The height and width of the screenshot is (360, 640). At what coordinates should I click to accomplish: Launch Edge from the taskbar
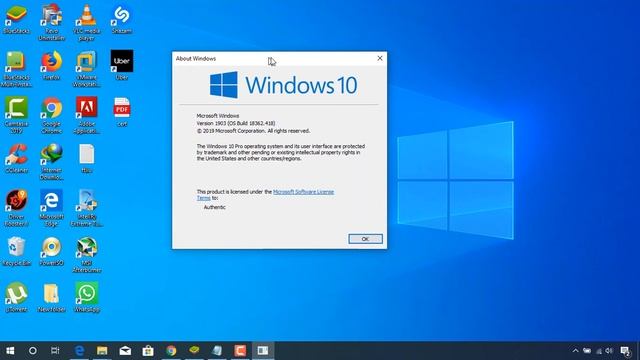80,351
